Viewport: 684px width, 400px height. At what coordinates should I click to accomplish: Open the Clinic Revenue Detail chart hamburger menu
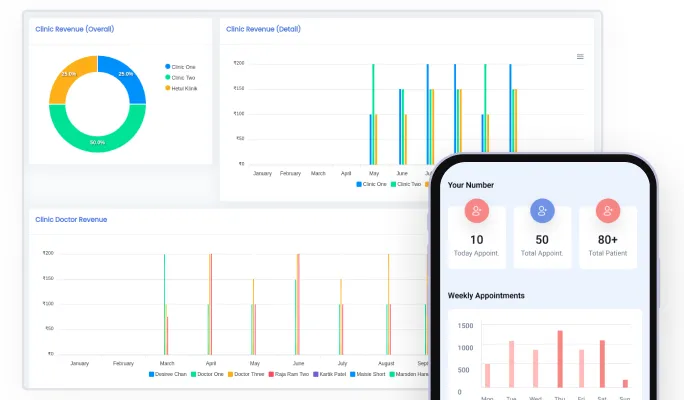580,57
